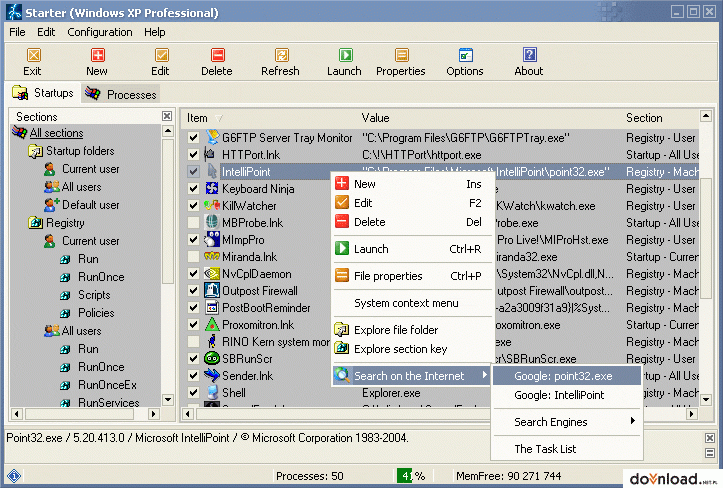This screenshot has width=723, height=488.
Task: Select All sections link in tree
Action: 56,133
